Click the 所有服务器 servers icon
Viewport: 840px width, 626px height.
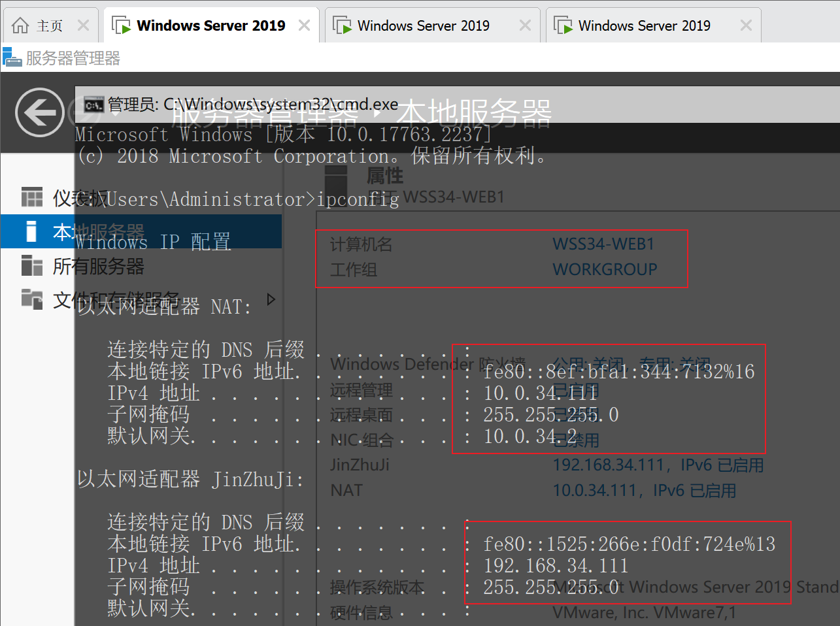pyautogui.click(x=31, y=265)
